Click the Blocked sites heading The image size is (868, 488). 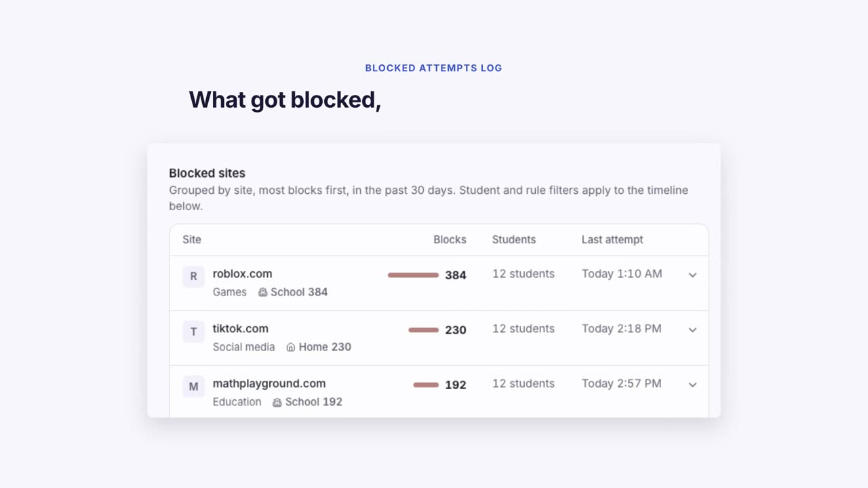click(x=208, y=173)
